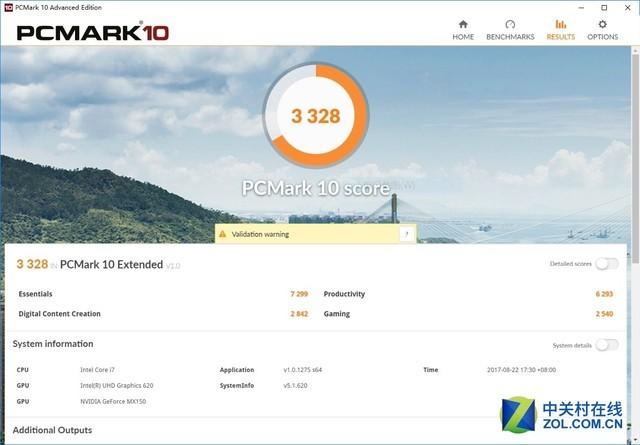Enable the Detailed scores toggle
Screen dimensions: 640x445
[x=606, y=264]
